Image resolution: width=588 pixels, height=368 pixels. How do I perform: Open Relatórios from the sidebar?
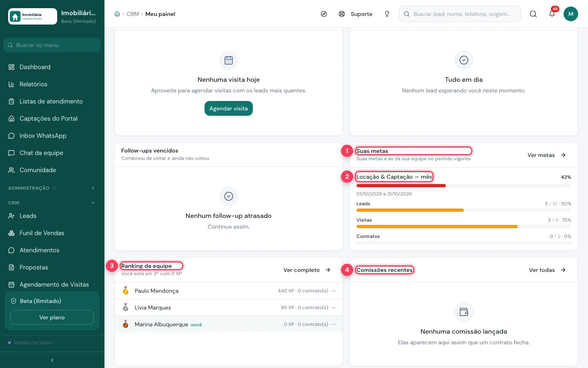click(52, 84)
